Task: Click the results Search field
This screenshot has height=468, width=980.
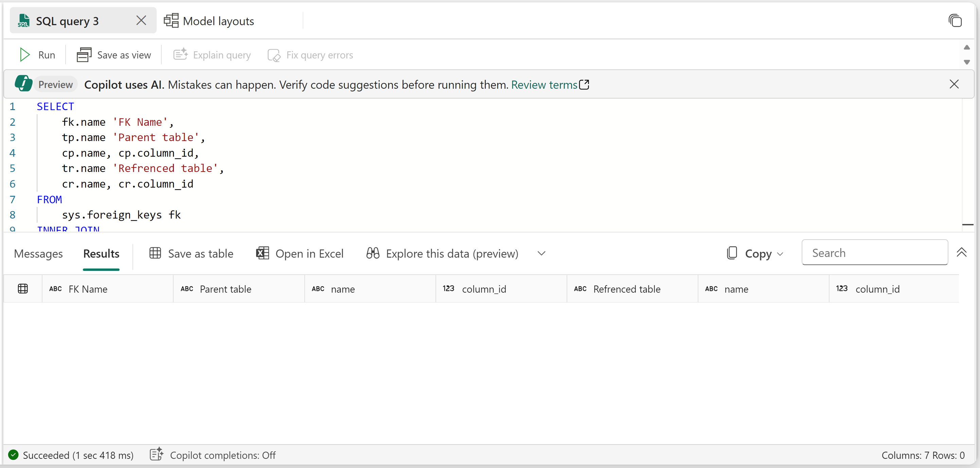Action: pyautogui.click(x=874, y=252)
